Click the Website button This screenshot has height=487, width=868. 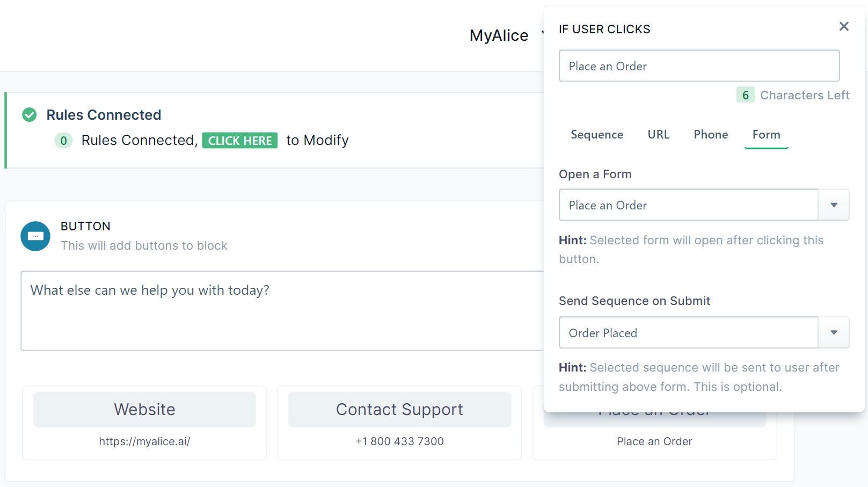coord(144,410)
